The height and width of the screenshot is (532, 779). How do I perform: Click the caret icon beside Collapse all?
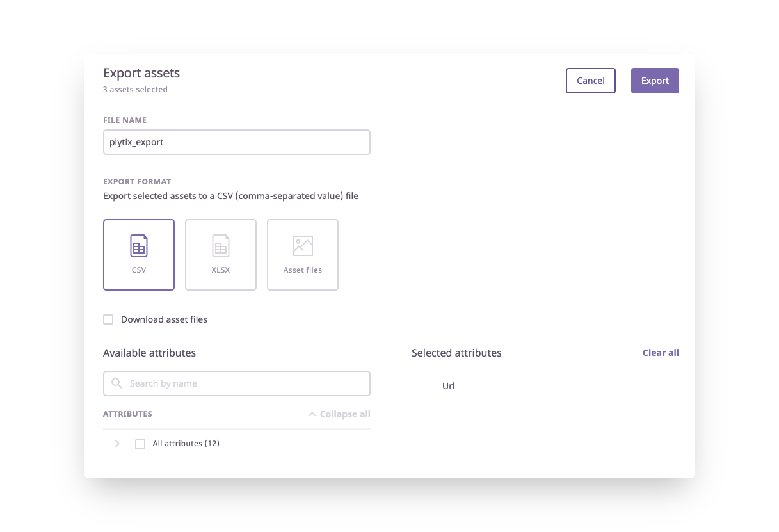pyautogui.click(x=312, y=414)
